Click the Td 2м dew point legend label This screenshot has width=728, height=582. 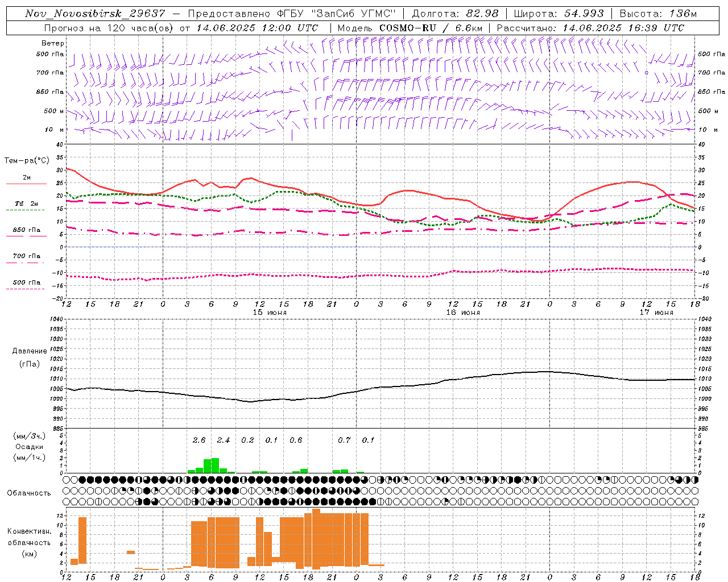point(27,203)
